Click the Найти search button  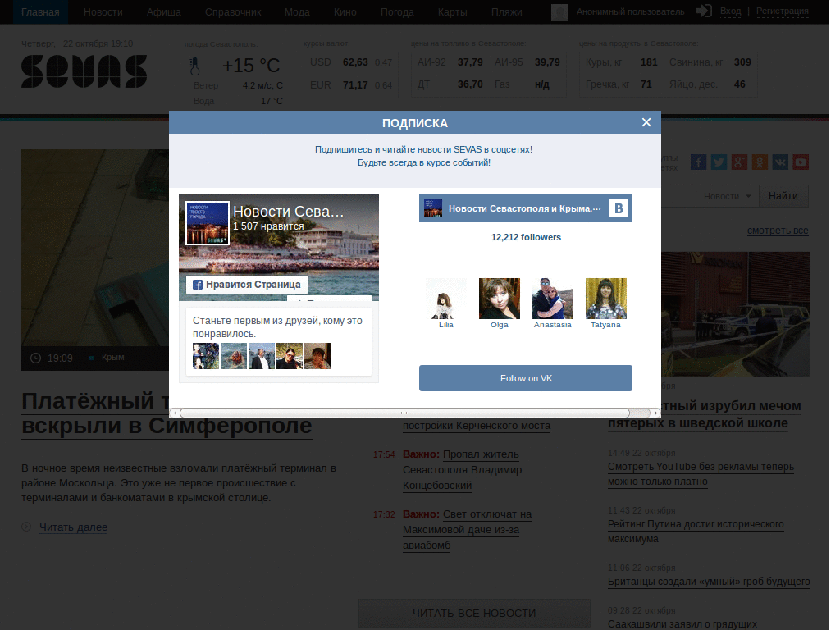pyautogui.click(x=783, y=196)
